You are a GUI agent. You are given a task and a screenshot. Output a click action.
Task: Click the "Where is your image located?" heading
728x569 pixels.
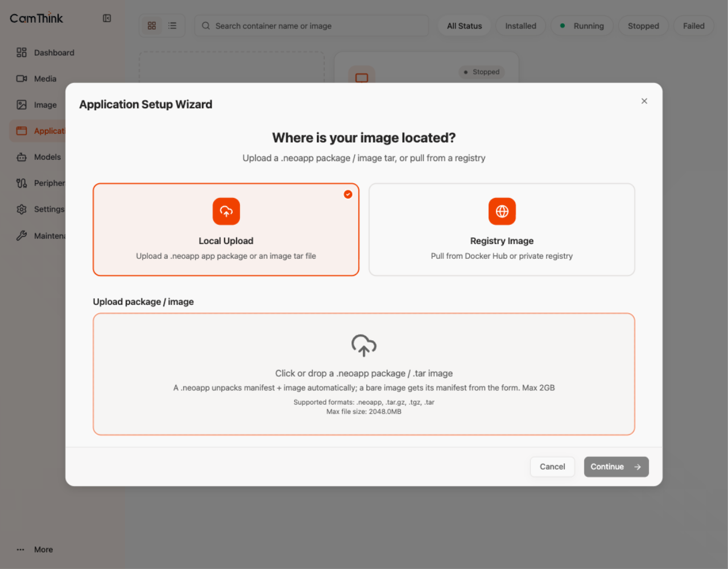364,138
